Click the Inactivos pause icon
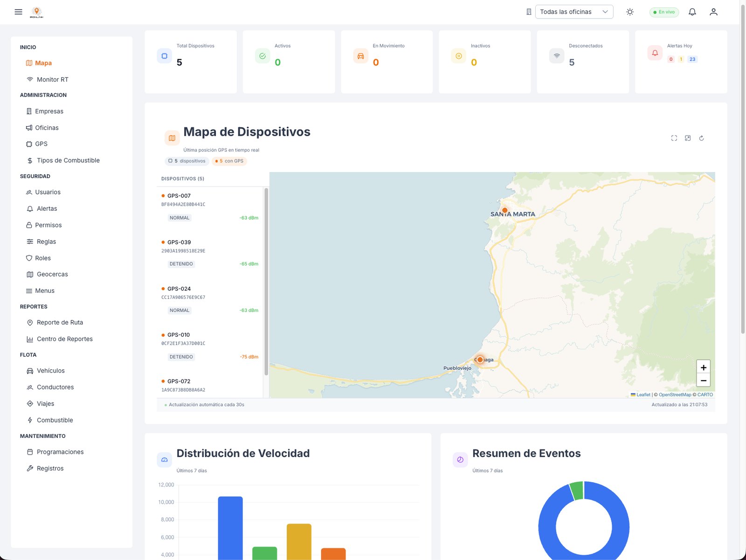This screenshot has width=746, height=560. [459, 56]
